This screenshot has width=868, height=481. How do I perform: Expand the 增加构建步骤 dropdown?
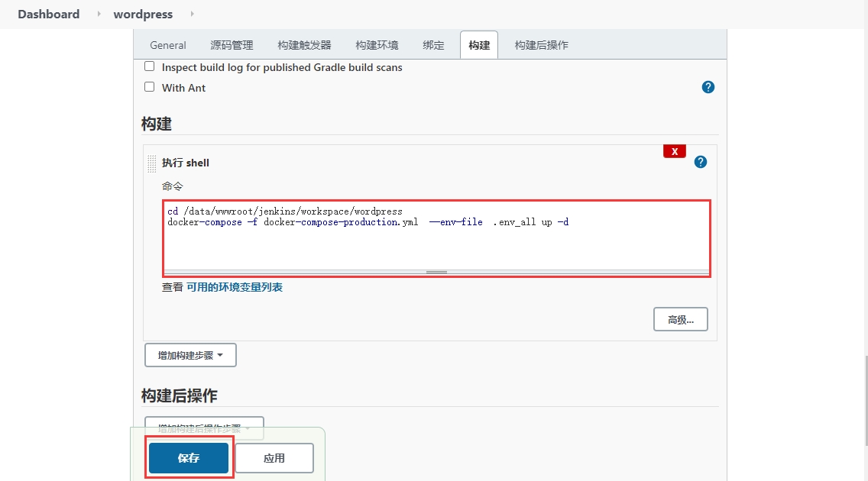click(190, 355)
